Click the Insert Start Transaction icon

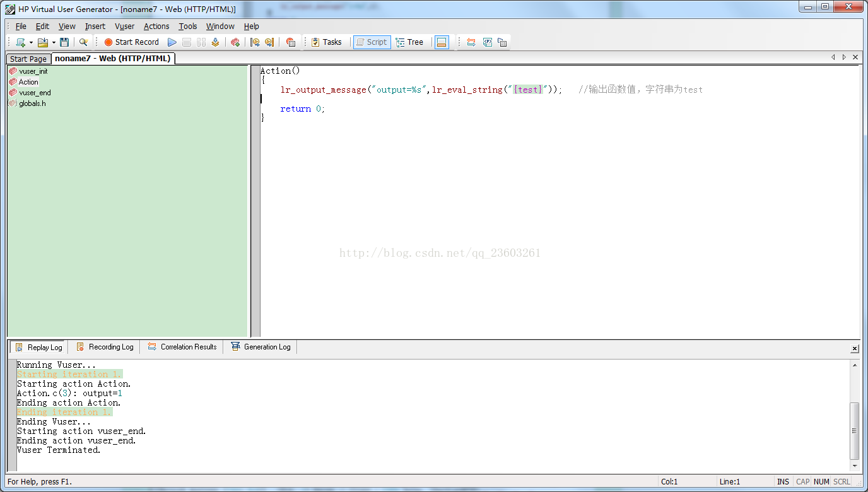coord(255,42)
